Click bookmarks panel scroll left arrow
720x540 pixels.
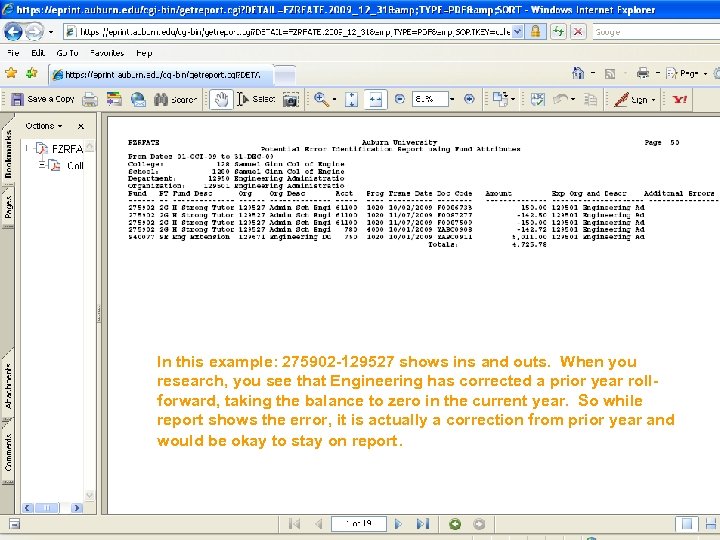(28, 508)
